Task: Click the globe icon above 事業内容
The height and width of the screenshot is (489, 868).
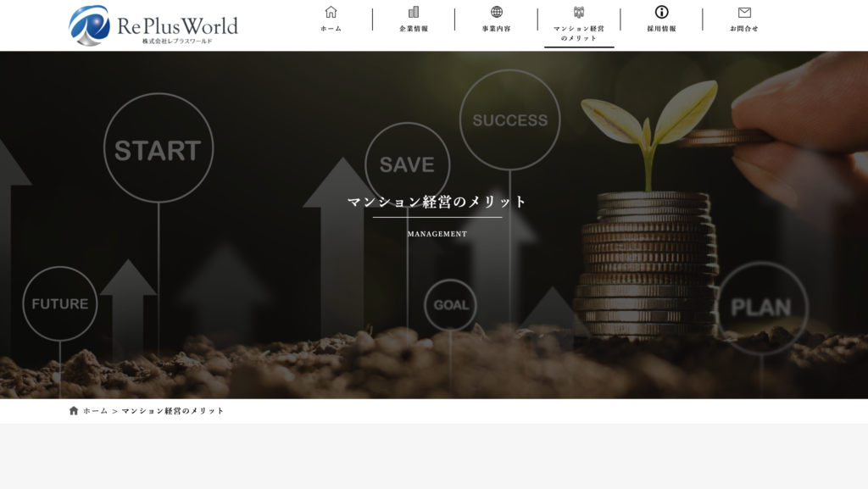Action: point(495,13)
